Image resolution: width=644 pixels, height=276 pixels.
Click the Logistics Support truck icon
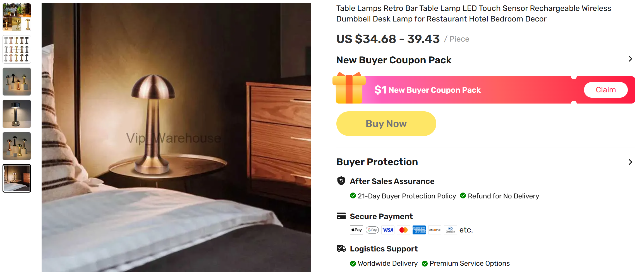click(x=341, y=248)
